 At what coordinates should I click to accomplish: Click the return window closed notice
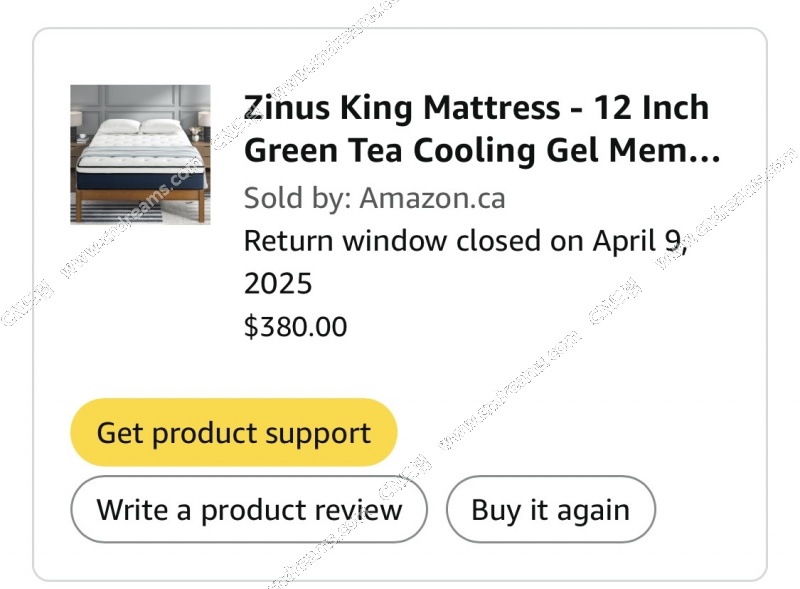coord(466,242)
